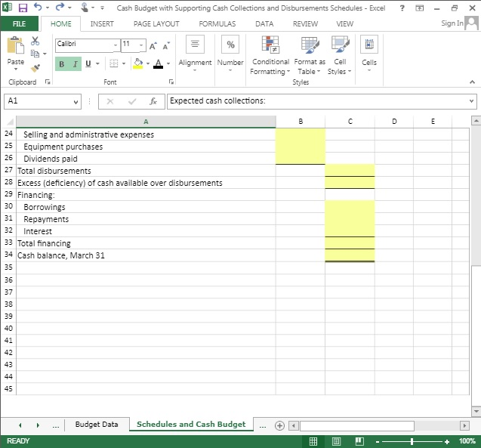Switch to Page Break Preview icon
Viewport: 481px width, 448px height.
pyautogui.click(x=359, y=441)
